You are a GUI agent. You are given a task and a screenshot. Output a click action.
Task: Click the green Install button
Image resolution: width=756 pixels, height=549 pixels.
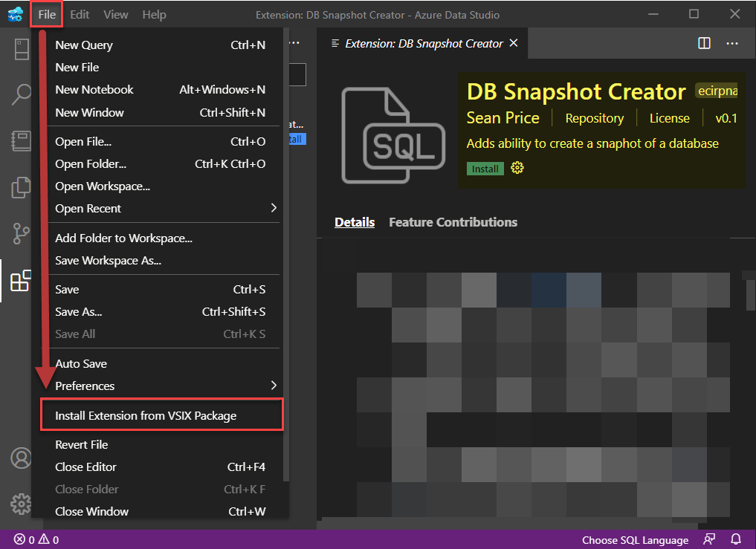(485, 169)
